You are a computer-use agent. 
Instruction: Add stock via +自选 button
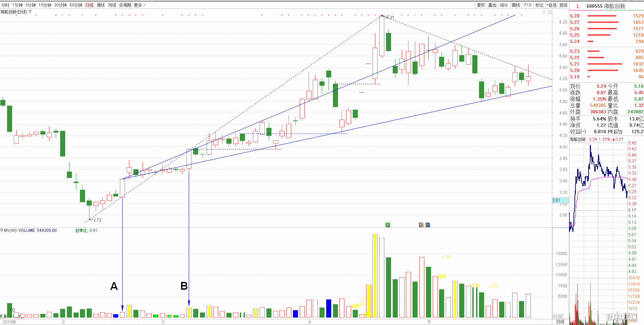point(551,5)
